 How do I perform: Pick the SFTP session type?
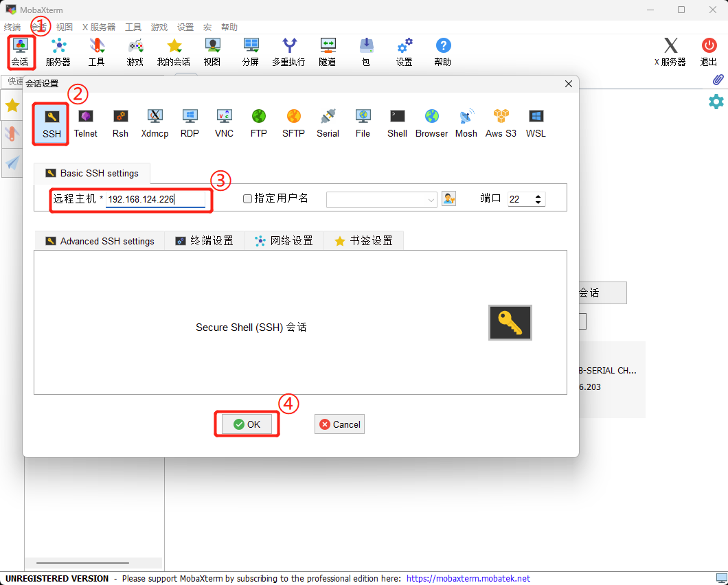(293, 123)
